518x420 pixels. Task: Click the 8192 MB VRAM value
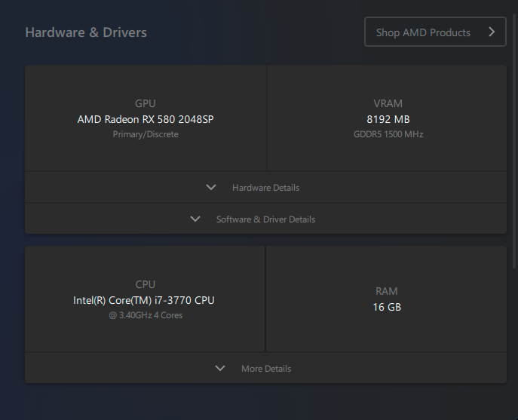point(388,119)
